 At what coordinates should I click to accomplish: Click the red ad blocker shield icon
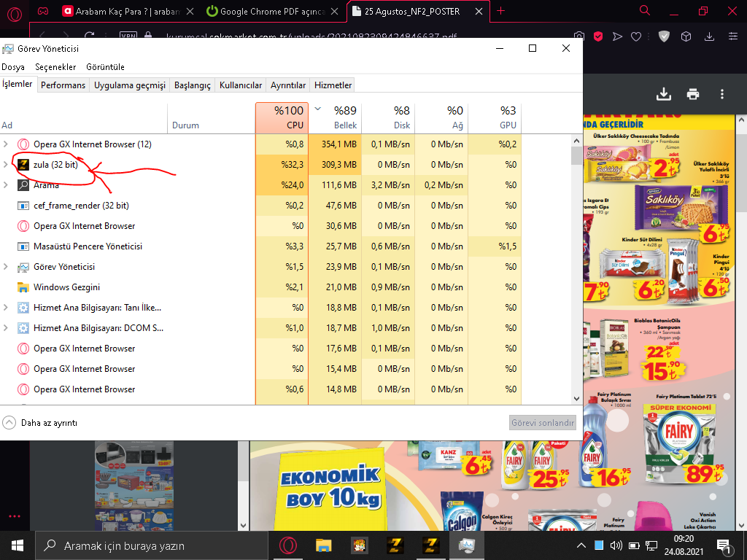pyautogui.click(x=598, y=36)
